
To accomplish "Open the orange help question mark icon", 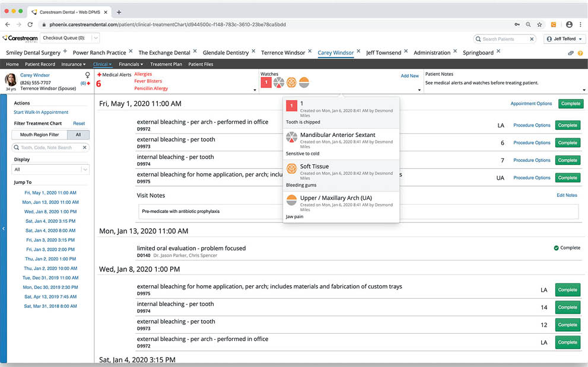I will coord(580,53).
